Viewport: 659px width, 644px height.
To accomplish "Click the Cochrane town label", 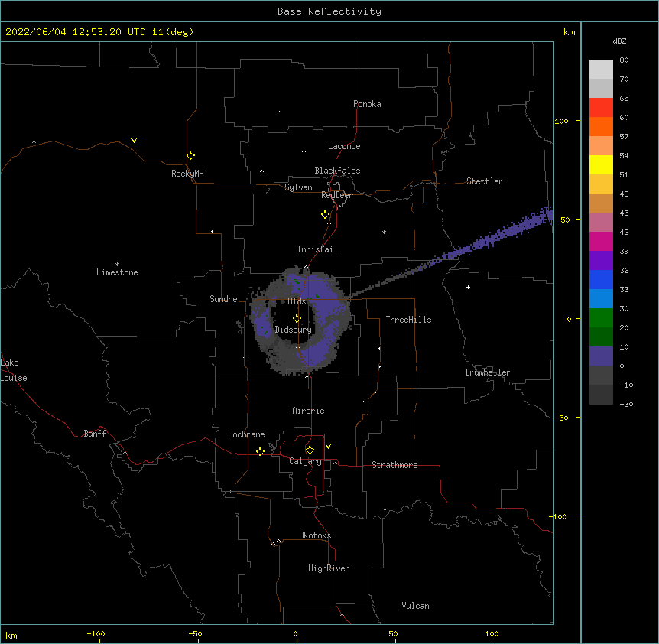I will tap(246, 434).
